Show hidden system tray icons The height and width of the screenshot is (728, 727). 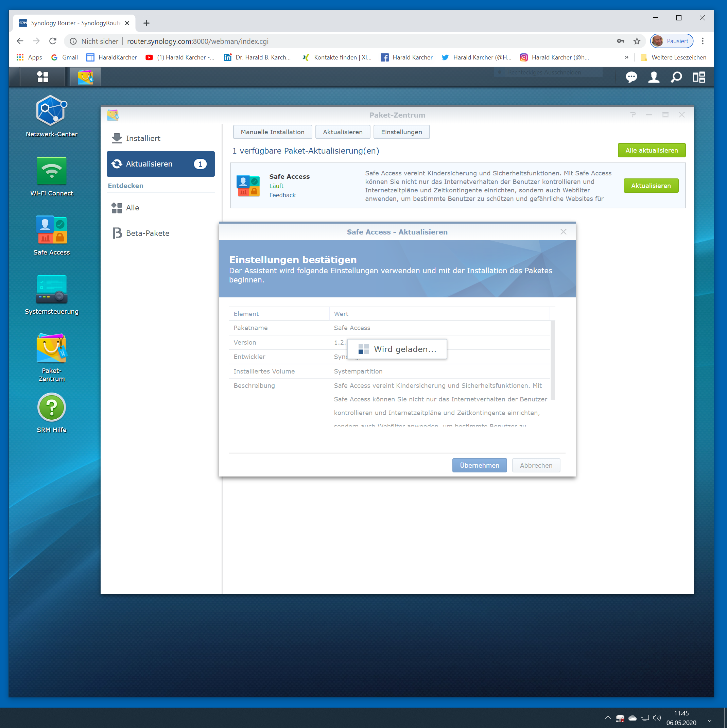pyautogui.click(x=607, y=717)
